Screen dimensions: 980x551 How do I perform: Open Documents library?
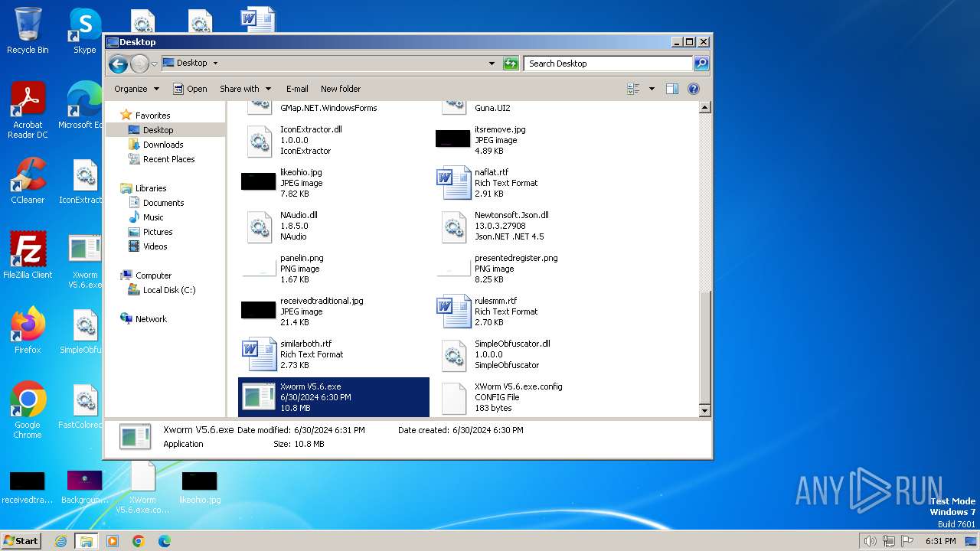coord(163,203)
